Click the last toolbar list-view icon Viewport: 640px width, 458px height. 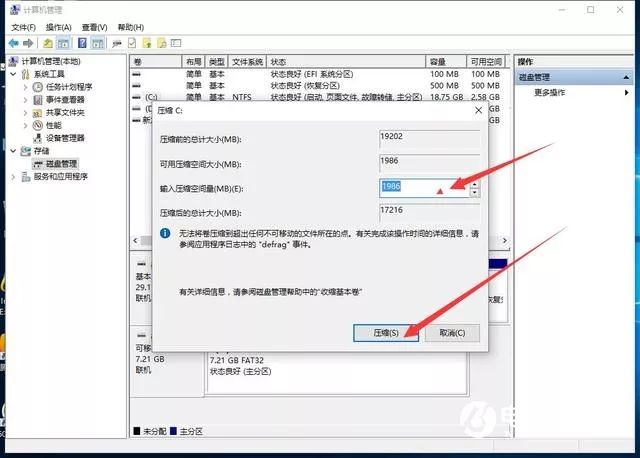tap(176, 43)
